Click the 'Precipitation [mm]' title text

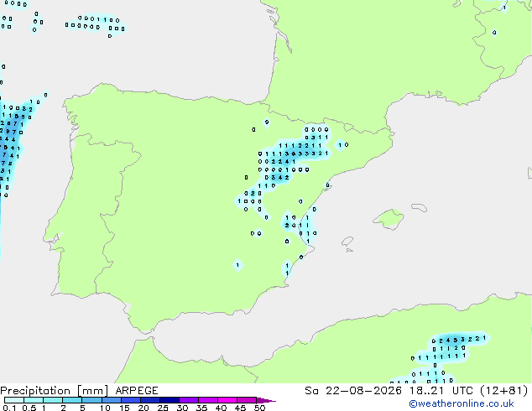coord(55,391)
